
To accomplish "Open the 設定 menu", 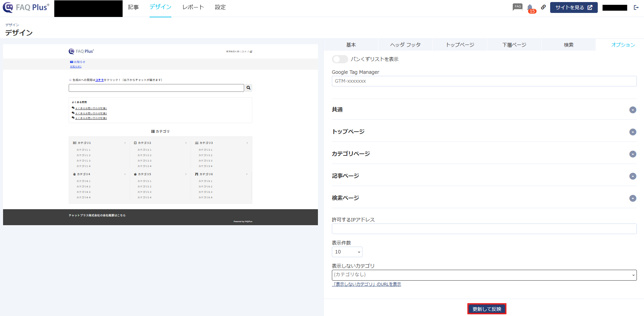I will (220, 7).
